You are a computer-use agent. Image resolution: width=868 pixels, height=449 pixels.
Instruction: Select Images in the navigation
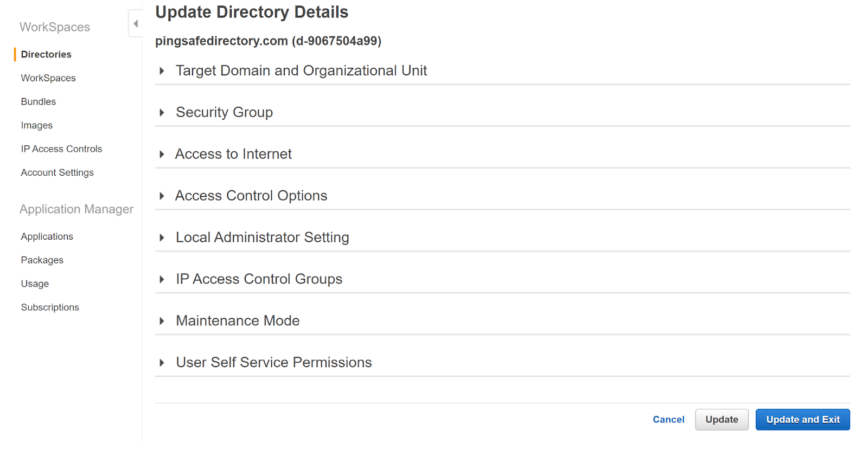click(x=37, y=125)
